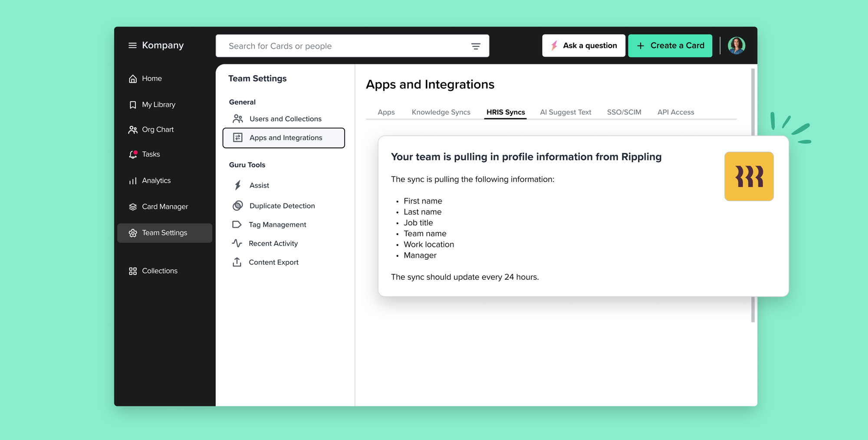Select the Home icon in the sidebar

[x=133, y=78]
